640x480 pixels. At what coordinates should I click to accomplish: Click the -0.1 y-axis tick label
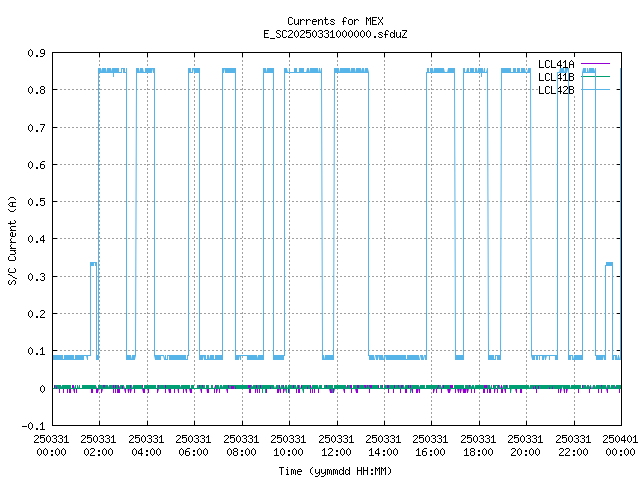[x=33, y=426]
